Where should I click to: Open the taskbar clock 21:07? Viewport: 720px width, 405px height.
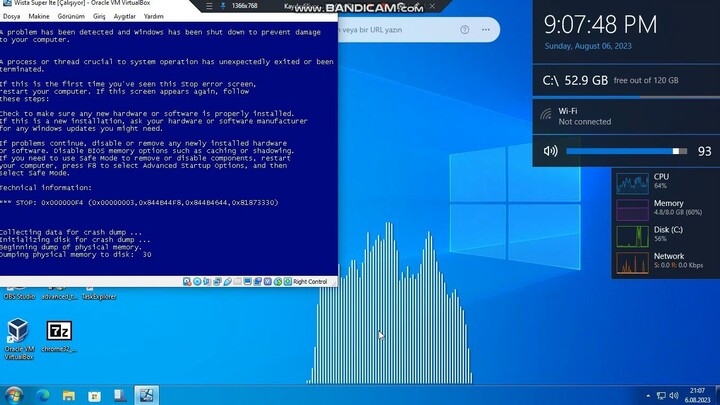click(698, 395)
